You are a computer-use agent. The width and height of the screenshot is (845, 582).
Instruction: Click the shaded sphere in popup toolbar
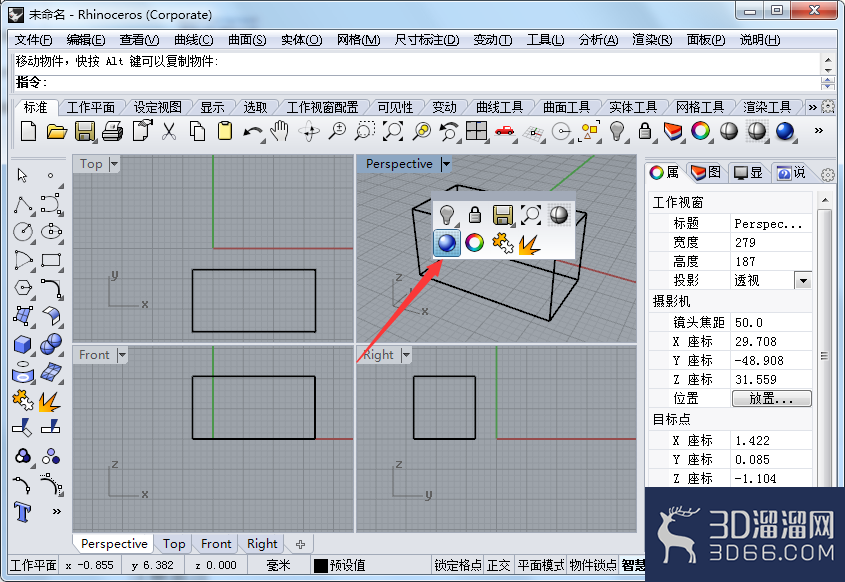[559, 214]
